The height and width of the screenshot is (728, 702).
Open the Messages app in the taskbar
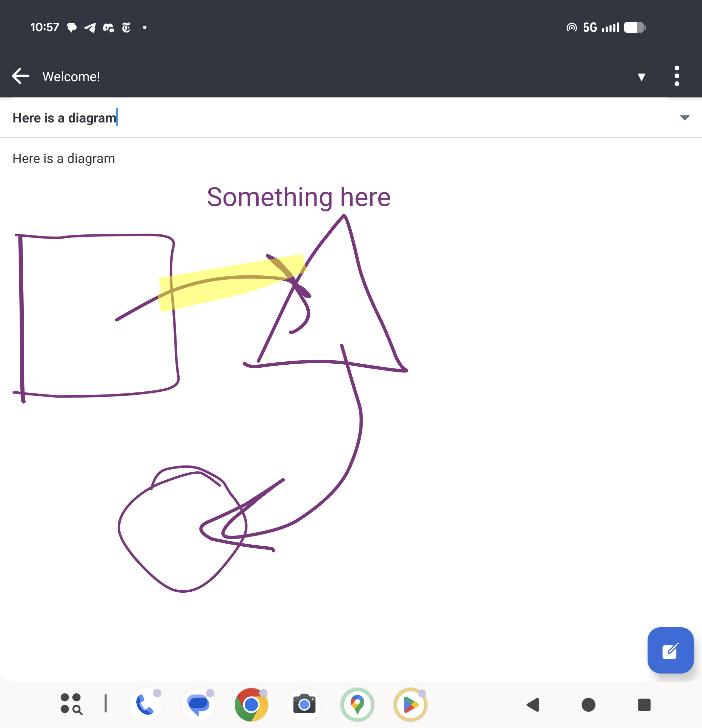click(x=198, y=704)
